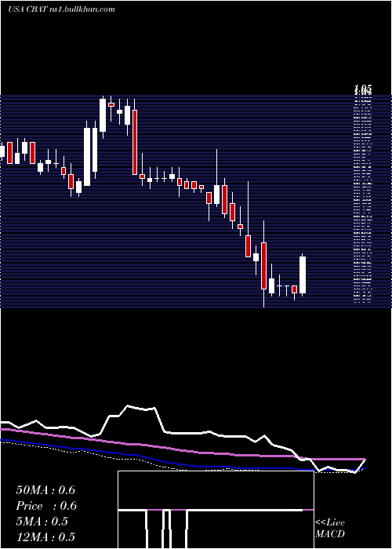Viewport: 392px width, 549px height.
Task: Click the last tall white candlestick
Action: click(x=303, y=274)
